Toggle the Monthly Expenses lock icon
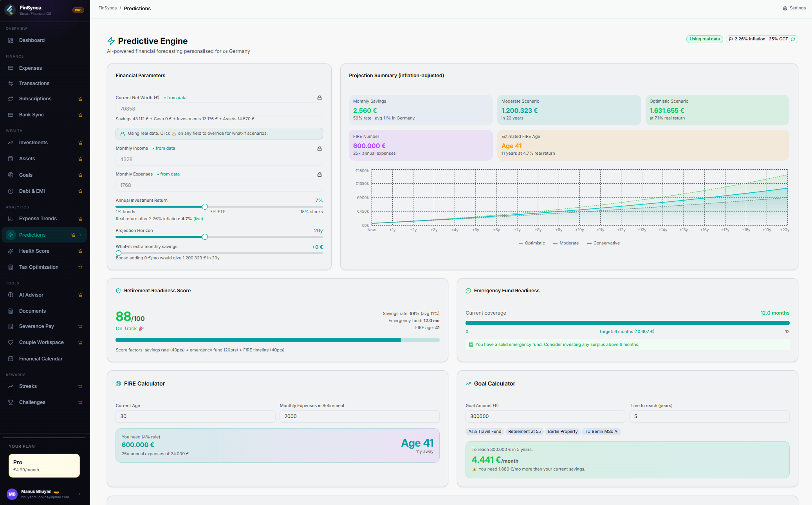812x505 pixels. (x=319, y=174)
